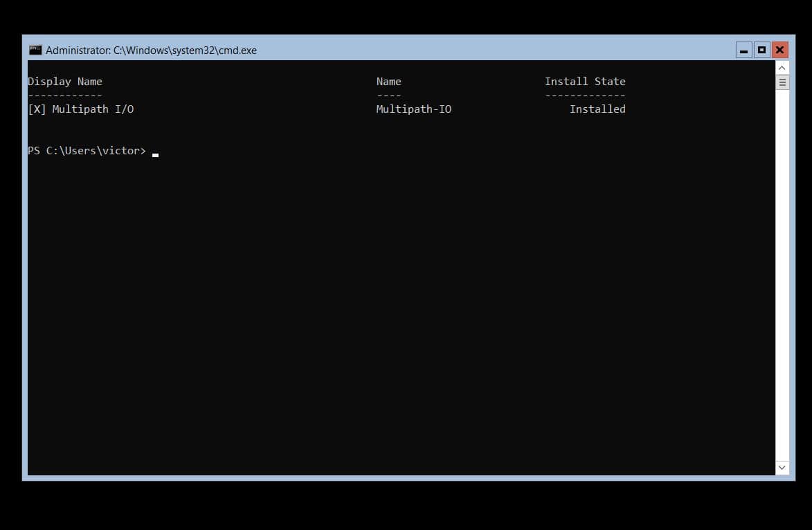Click the Install State column header

[585, 81]
